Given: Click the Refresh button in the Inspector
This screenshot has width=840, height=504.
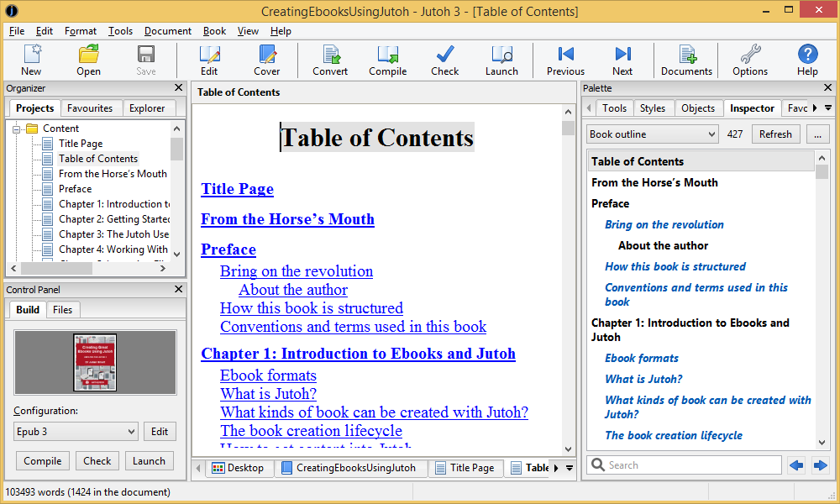Looking at the screenshot, I should click(x=775, y=134).
